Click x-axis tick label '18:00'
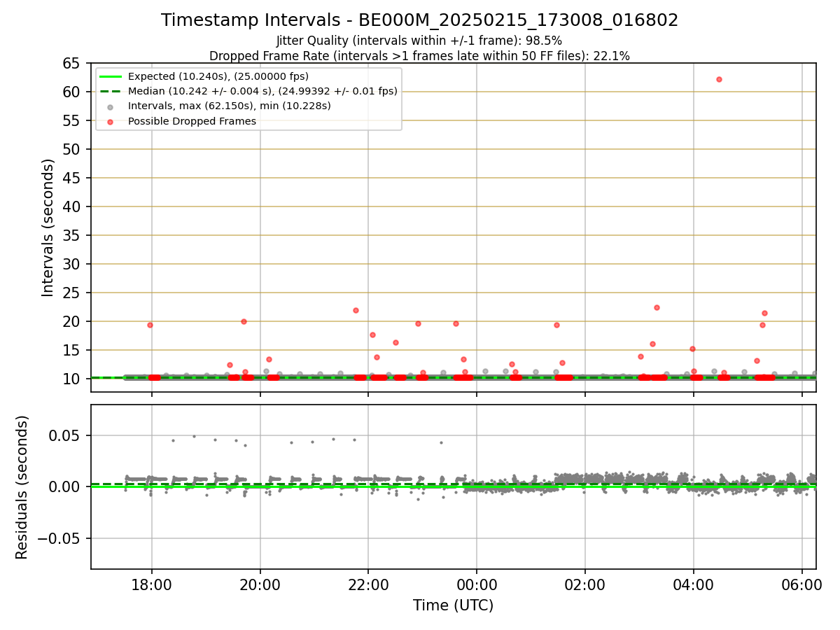 click(152, 584)
